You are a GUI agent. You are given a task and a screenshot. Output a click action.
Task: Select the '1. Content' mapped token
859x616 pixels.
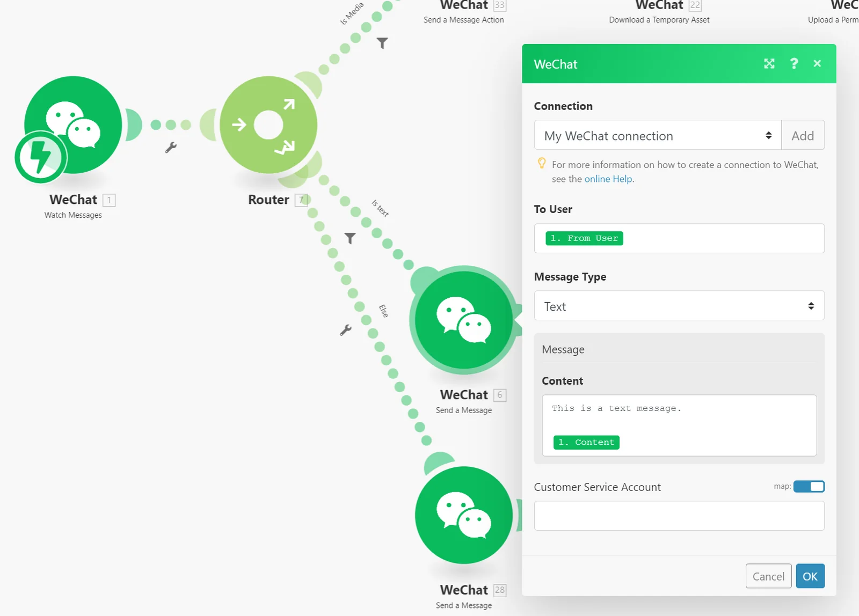[586, 442]
